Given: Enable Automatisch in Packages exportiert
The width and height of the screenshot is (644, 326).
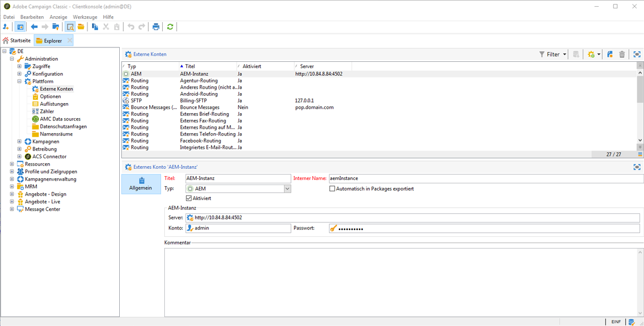Looking at the screenshot, I should [332, 189].
